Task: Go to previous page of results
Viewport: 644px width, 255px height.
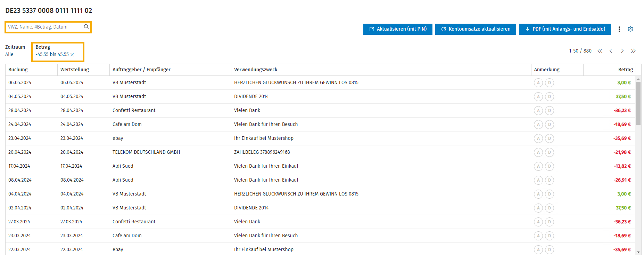Action: point(611,51)
